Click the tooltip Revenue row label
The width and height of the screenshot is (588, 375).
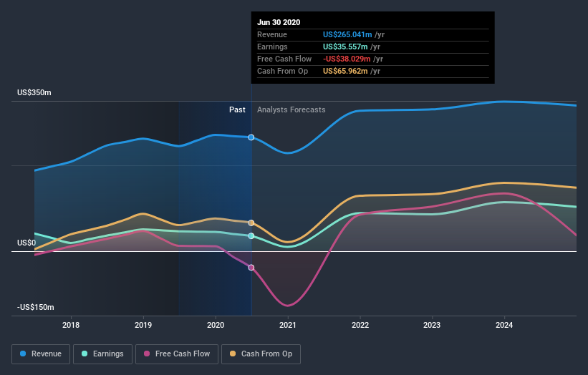(272, 34)
